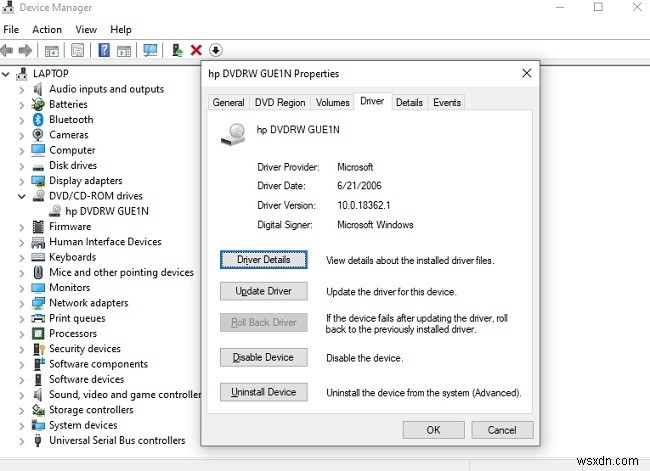Switch to the DVD Region tab
This screenshot has width=650, height=471.
point(280,102)
